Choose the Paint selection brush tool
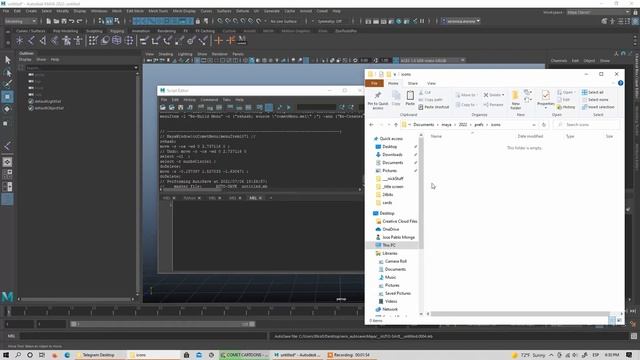This screenshot has height=360, width=640. 7,84
